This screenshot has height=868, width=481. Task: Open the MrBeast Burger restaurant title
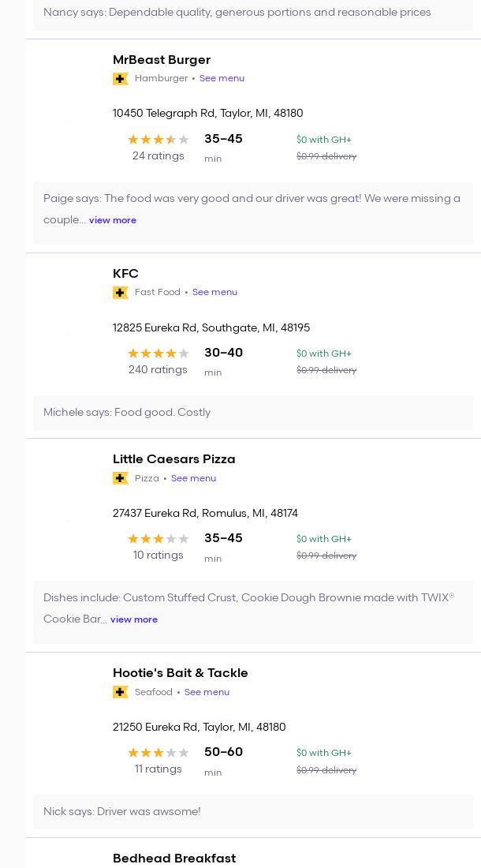coord(162,60)
